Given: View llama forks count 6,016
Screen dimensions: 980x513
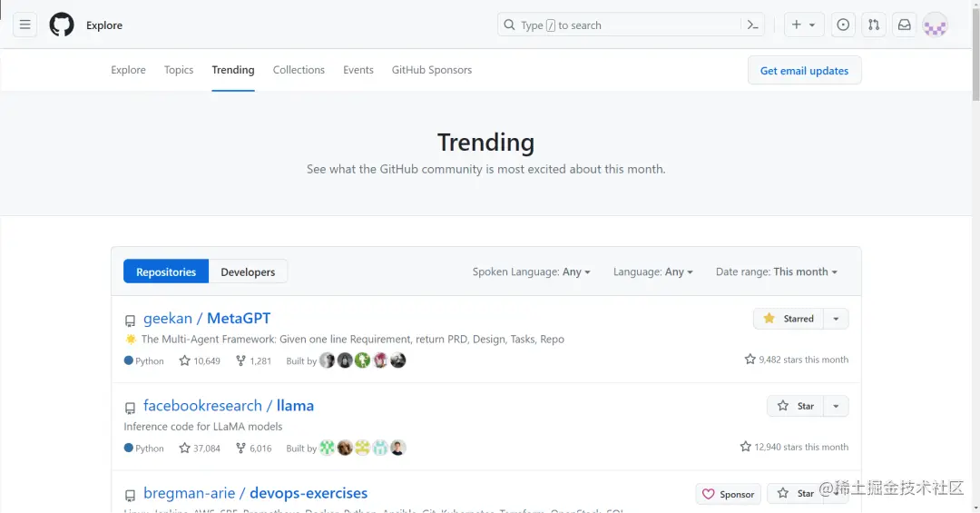Looking at the screenshot, I should (254, 449).
